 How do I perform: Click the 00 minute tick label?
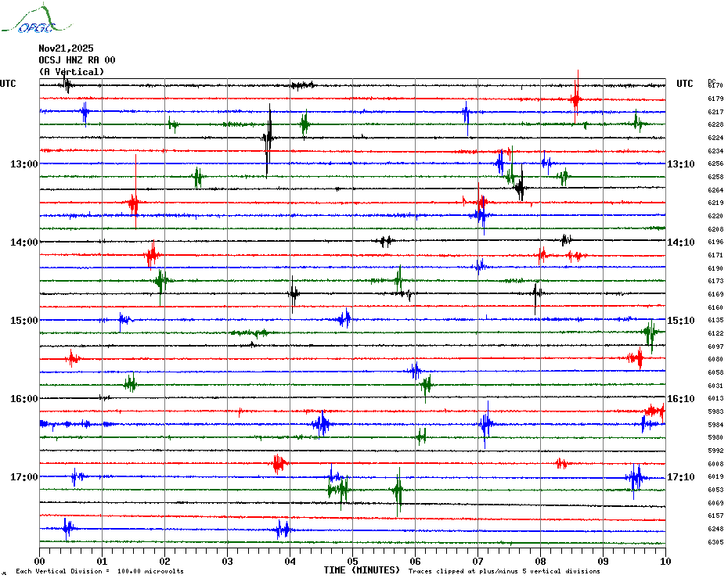click(40, 561)
